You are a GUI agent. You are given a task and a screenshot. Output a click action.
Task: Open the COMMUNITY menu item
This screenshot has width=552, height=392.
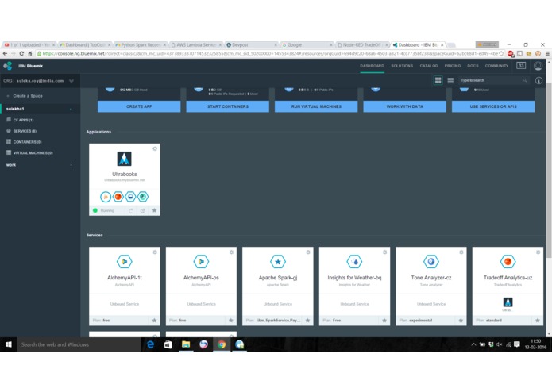496,66
